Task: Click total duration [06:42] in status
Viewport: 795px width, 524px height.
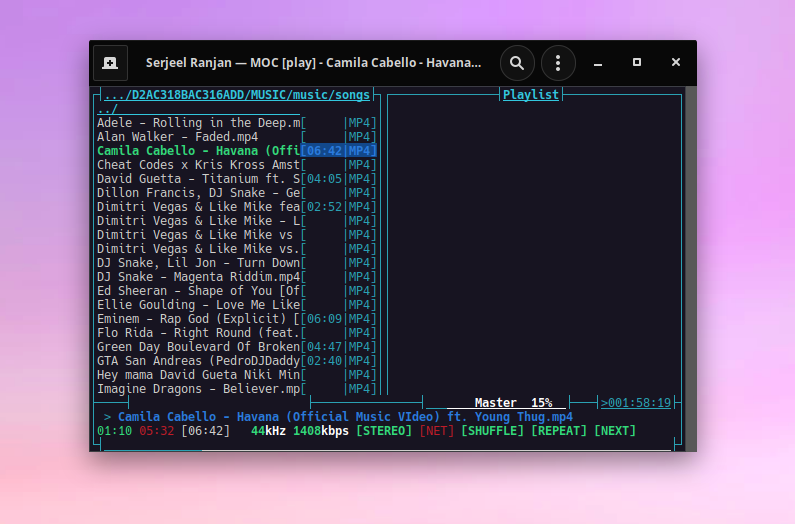Action: pos(205,431)
